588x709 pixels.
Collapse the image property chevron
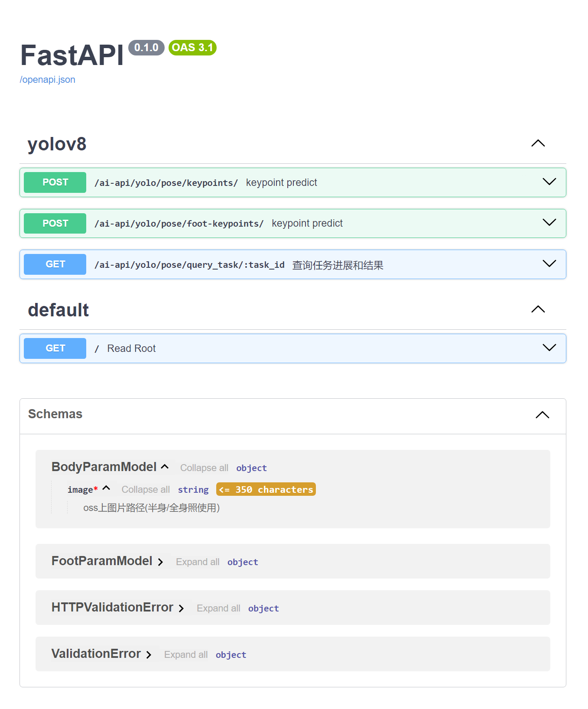(x=106, y=488)
